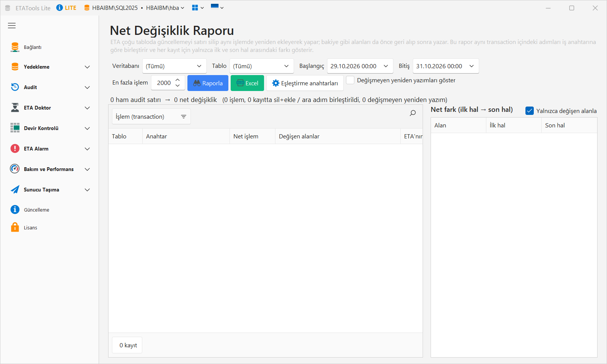Click the İlk hal column header
Image resolution: width=607 pixels, height=364 pixels.
pos(514,125)
